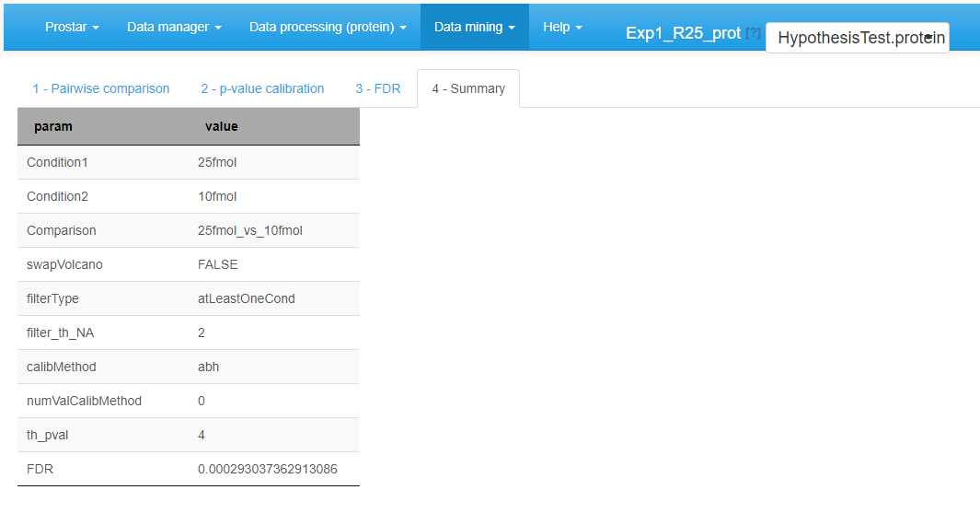Go to 2 - p-value calibration tab
Screen dimensions: 980x525
262,88
